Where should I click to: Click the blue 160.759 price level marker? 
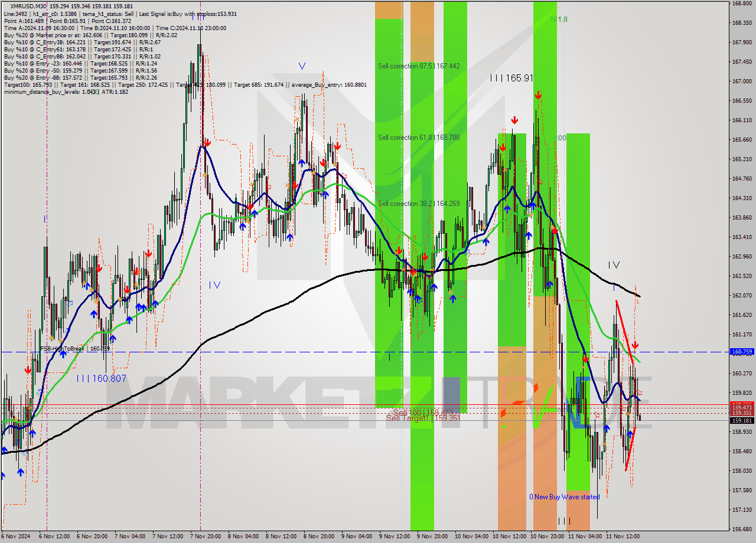click(x=742, y=351)
